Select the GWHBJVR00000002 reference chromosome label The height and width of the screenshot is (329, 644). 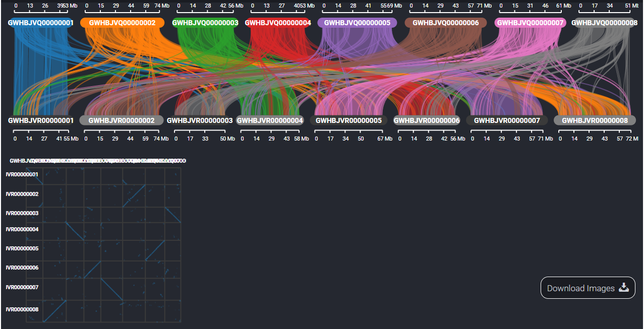pyautogui.click(x=122, y=121)
